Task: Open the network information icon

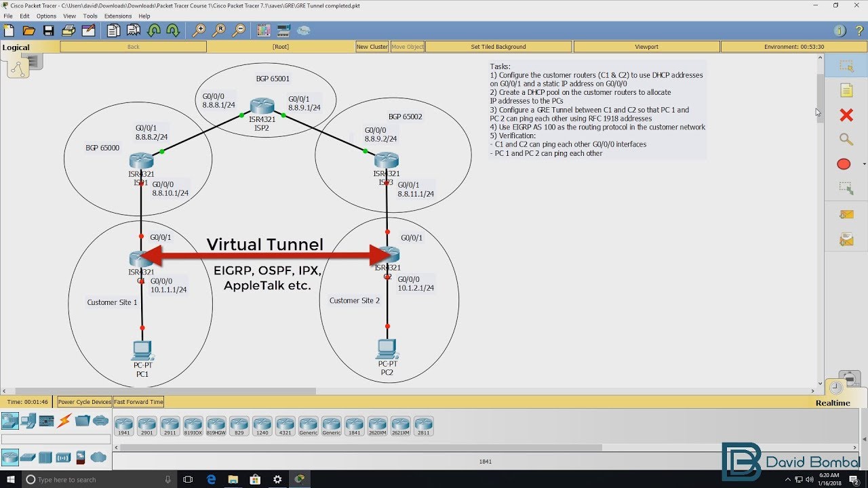Action: (840, 30)
